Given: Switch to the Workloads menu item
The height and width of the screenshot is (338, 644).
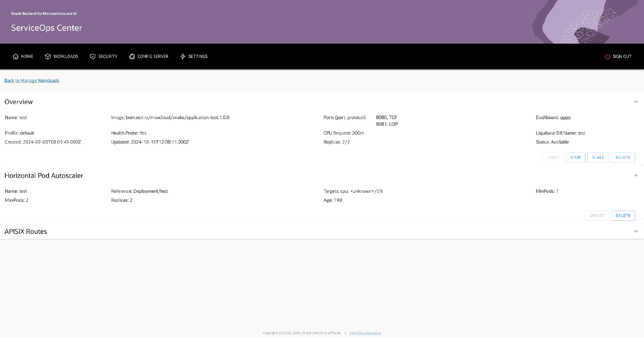Looking at the screenshot, I should (65, 56).
